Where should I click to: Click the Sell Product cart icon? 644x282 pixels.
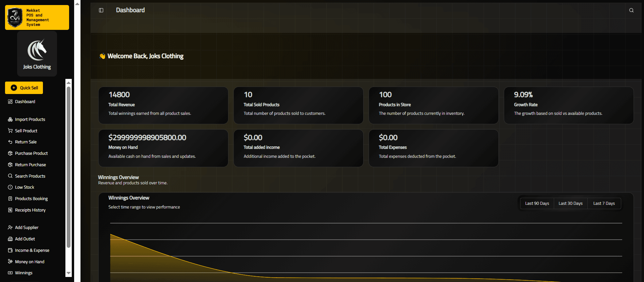(x=10, y=131)
